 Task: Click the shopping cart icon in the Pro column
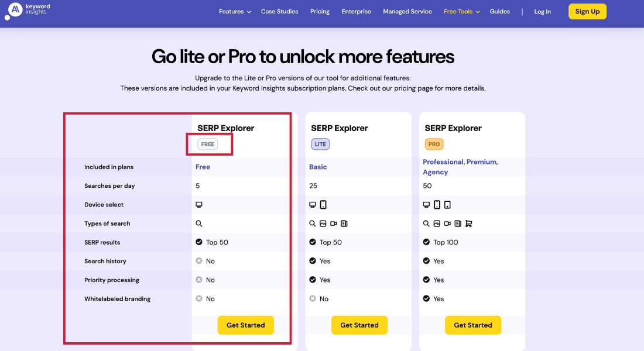point(468,223)
